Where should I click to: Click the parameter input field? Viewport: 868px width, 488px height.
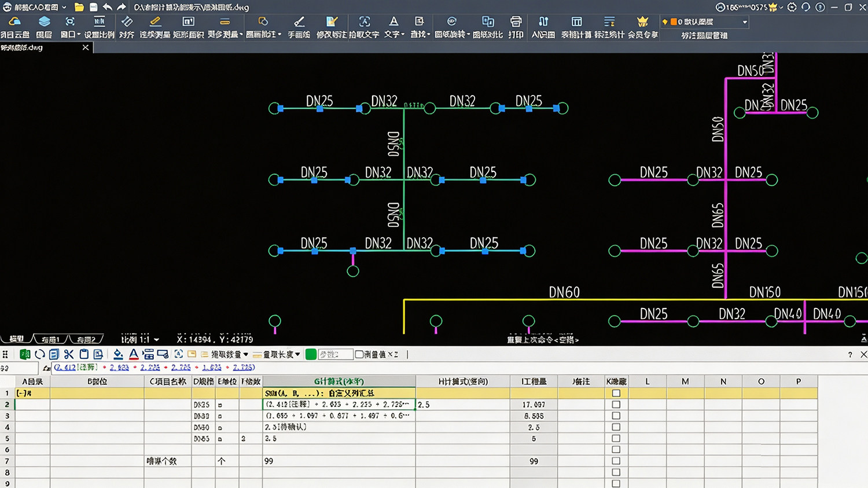[x=335, y=354]
